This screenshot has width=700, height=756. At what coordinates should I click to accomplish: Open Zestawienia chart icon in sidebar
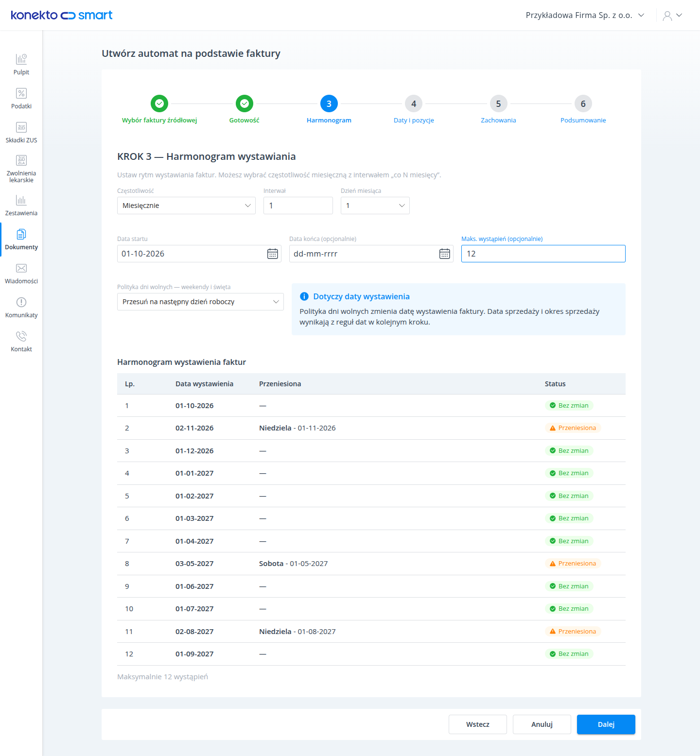click(x=21, y=200)
